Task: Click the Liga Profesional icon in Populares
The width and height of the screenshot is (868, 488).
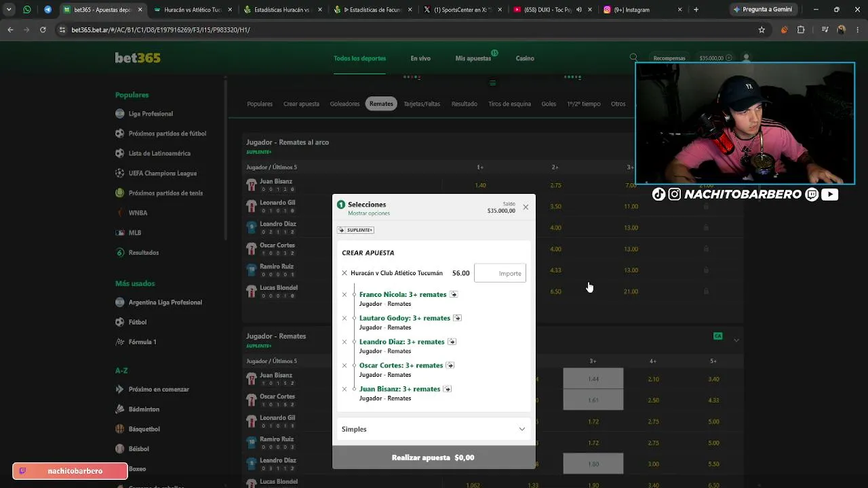Action: click(x=120, y=114)
